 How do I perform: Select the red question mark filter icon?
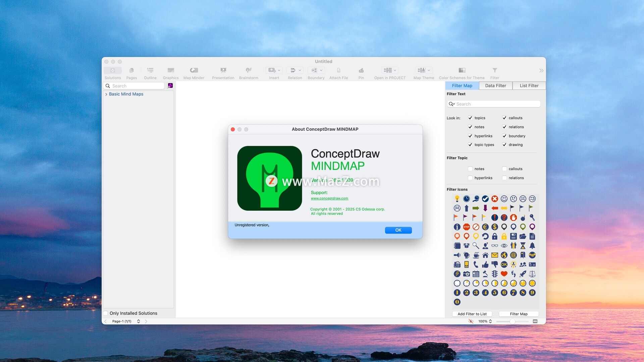(x=504, y=218)
